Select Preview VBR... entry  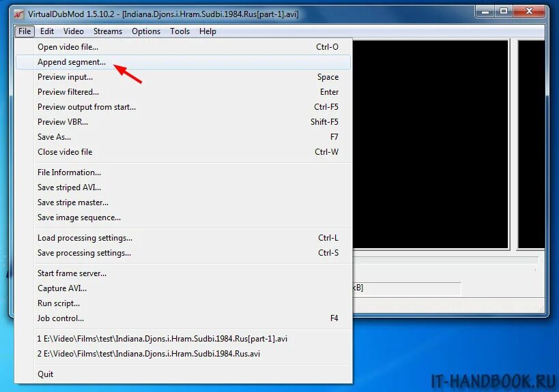[183, 122]
